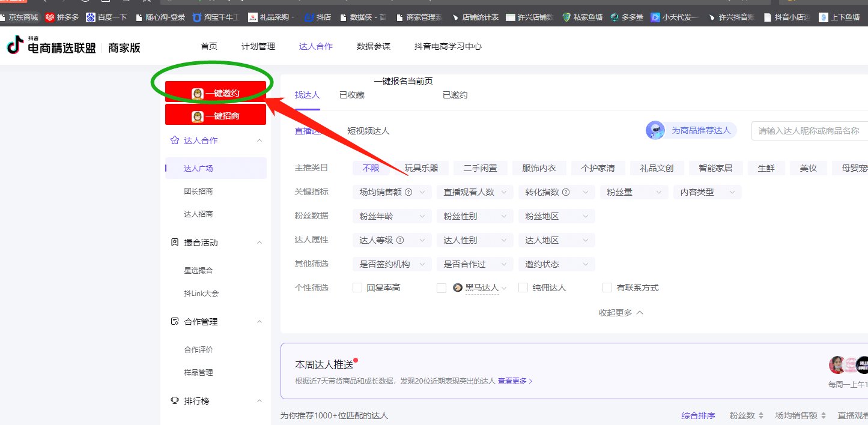Go to the 首页 top menu
The image size is (868, 425).
tap(209, 46)
